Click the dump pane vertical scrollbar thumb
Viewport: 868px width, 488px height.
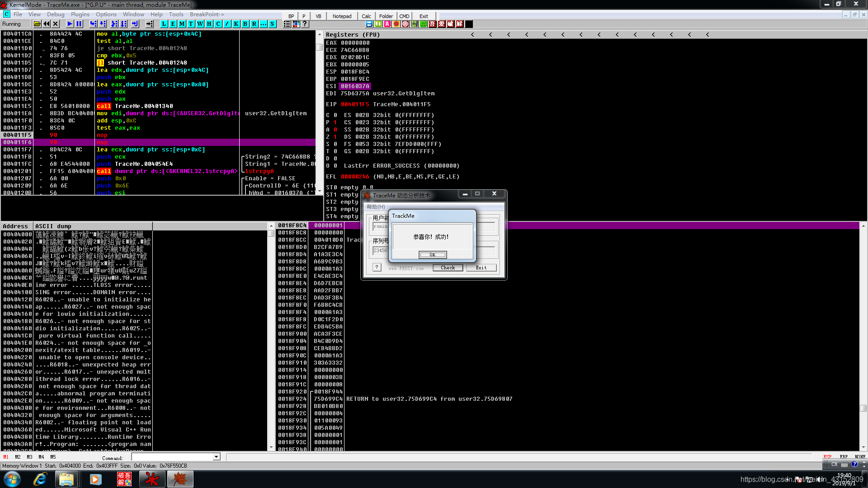point(271,234)
